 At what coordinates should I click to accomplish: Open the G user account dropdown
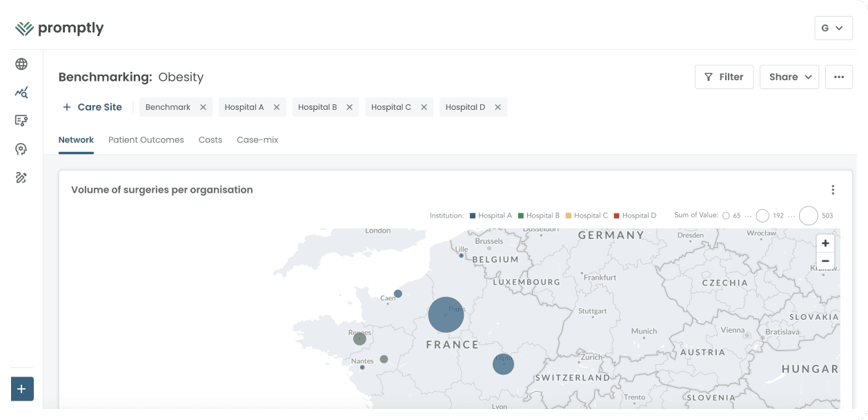tap(833, 28)
